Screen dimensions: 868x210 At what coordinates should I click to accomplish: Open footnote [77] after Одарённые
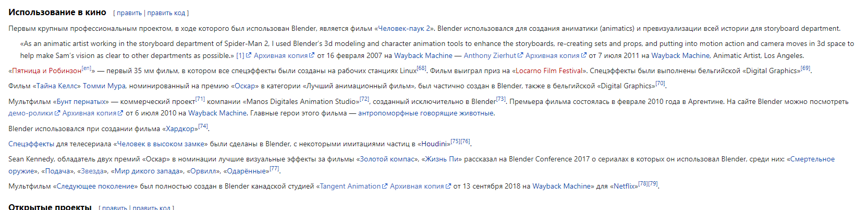point(274,168)
